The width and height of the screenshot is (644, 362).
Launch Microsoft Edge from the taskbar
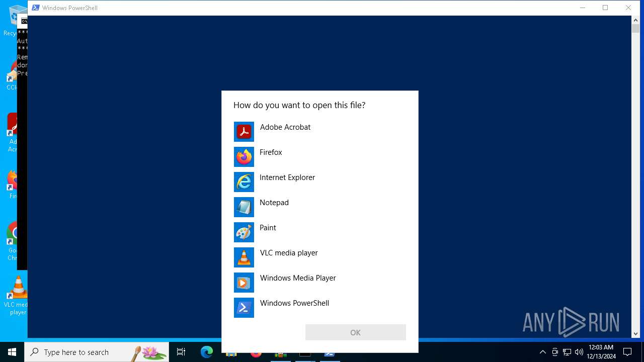click(x=207, y=352)
